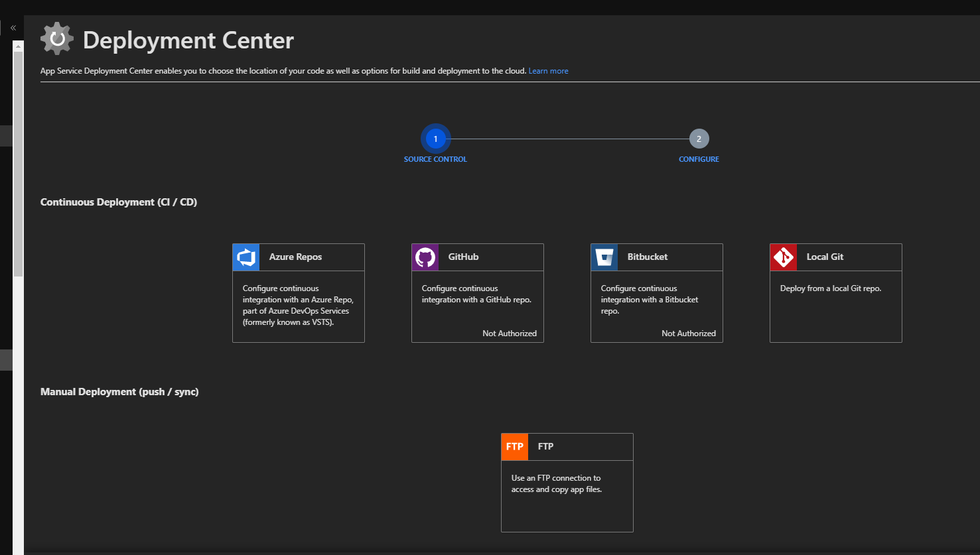Screen dimensions: 980x555
Task: Select the GitHub card title
Action: pos(463,257)
